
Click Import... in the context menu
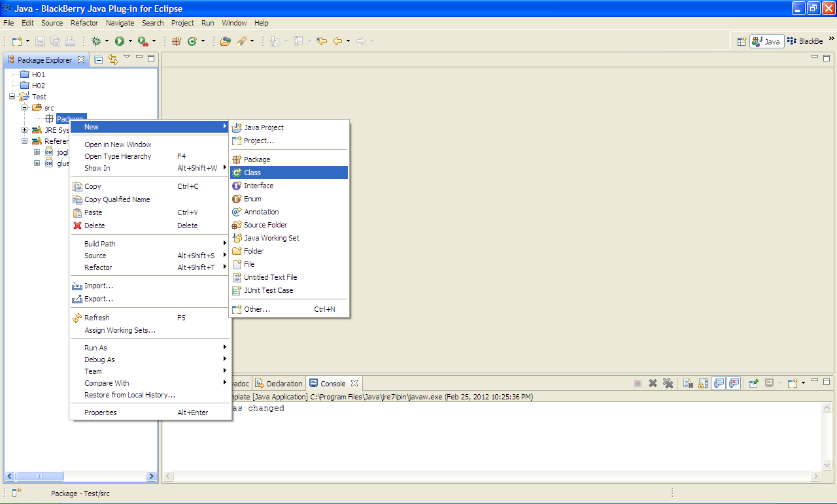(x=150, y=286)
